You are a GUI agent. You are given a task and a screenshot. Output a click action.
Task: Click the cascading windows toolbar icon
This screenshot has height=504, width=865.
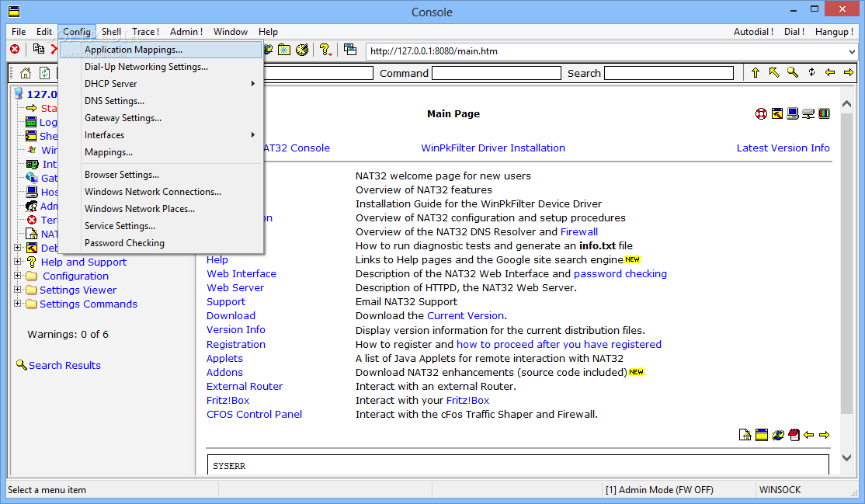349,50
